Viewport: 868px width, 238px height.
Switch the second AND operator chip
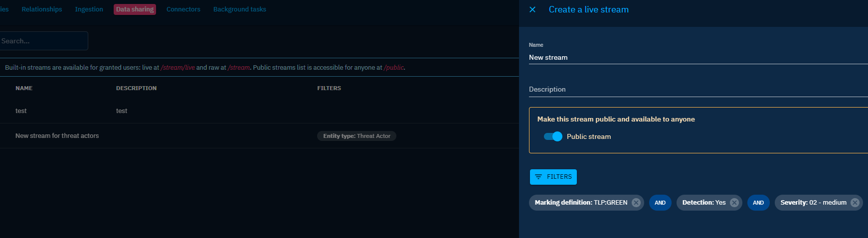[x=758, y=203]
